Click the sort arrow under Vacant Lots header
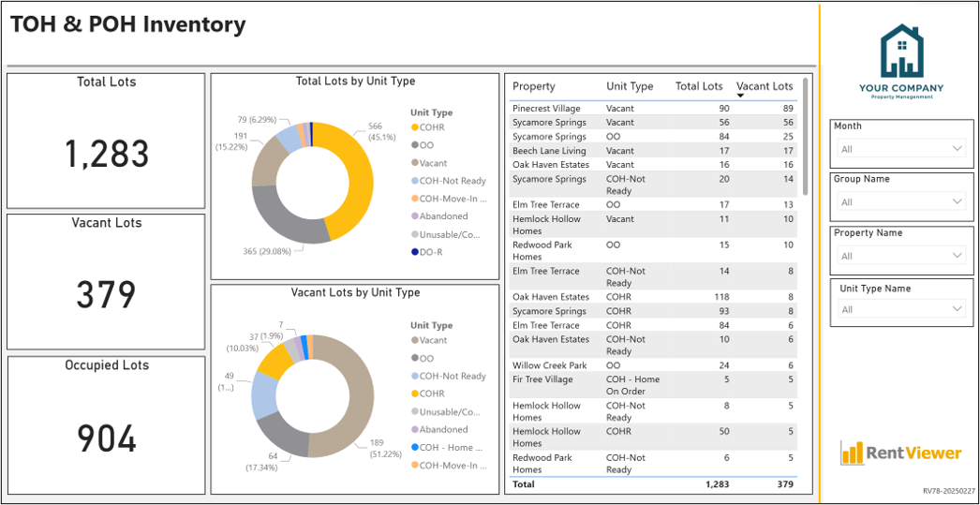The image size is (980, 505). (x=740, y=96)
